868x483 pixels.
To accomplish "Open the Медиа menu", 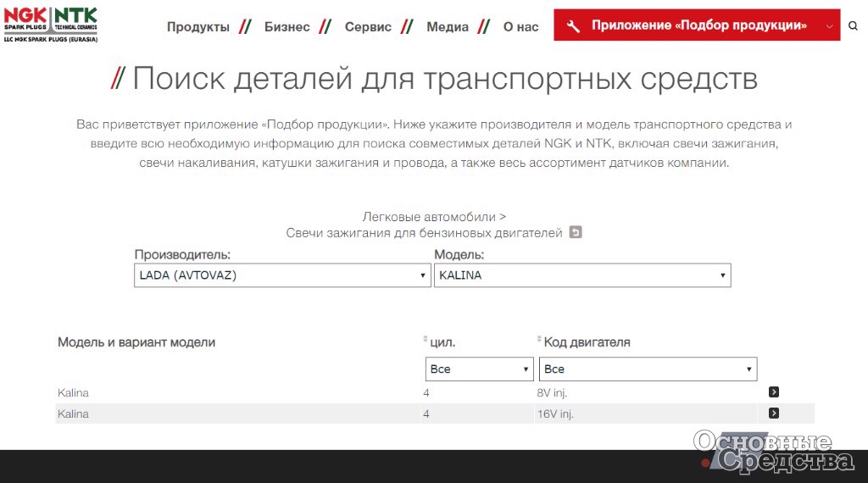I will click(448, 26).
